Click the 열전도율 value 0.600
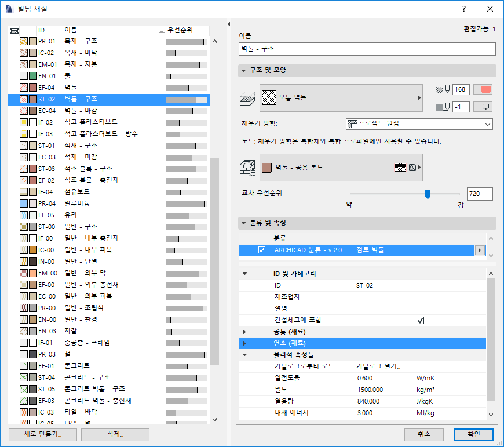The image size is (504, 447). (x=365, y=378)
